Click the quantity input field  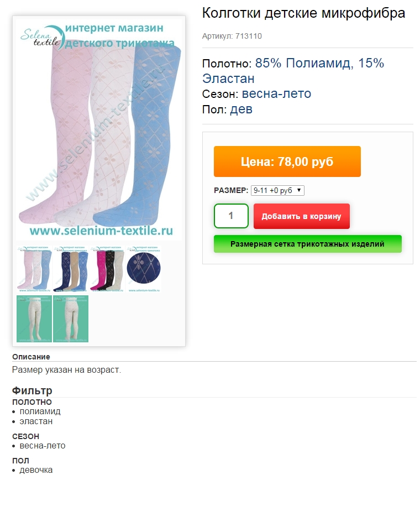click(x=231, y=216)
